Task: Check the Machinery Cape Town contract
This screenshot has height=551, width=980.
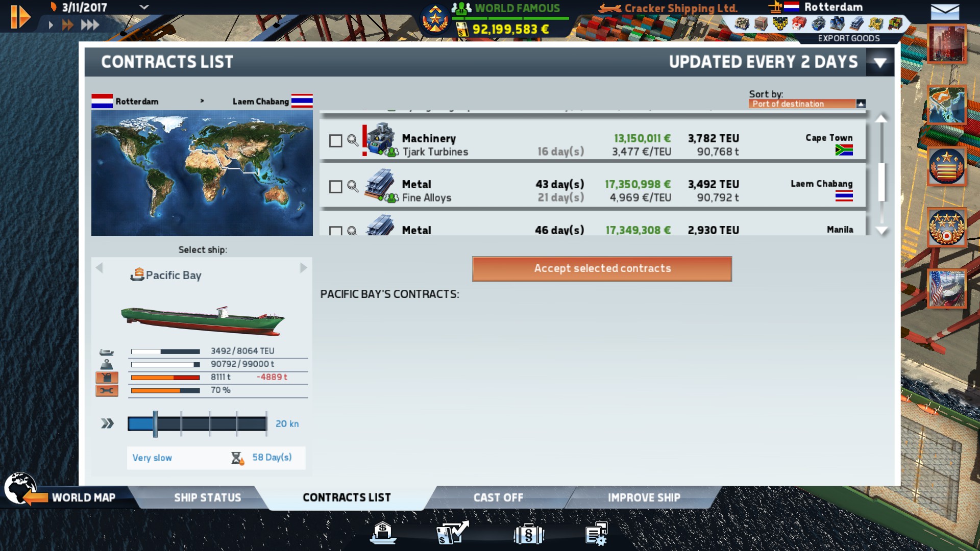Action: tap(335, 141)
